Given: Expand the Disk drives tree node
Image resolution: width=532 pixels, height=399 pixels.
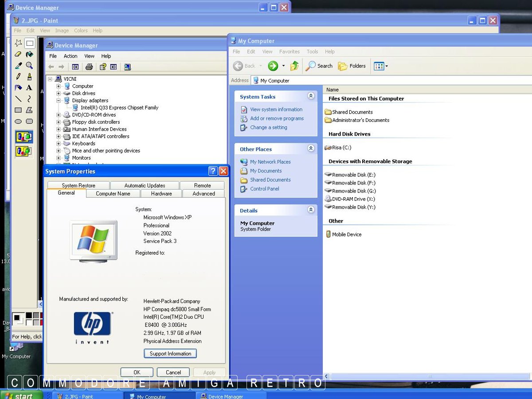Looking at the screenshot, I should [x=59, y=94].
